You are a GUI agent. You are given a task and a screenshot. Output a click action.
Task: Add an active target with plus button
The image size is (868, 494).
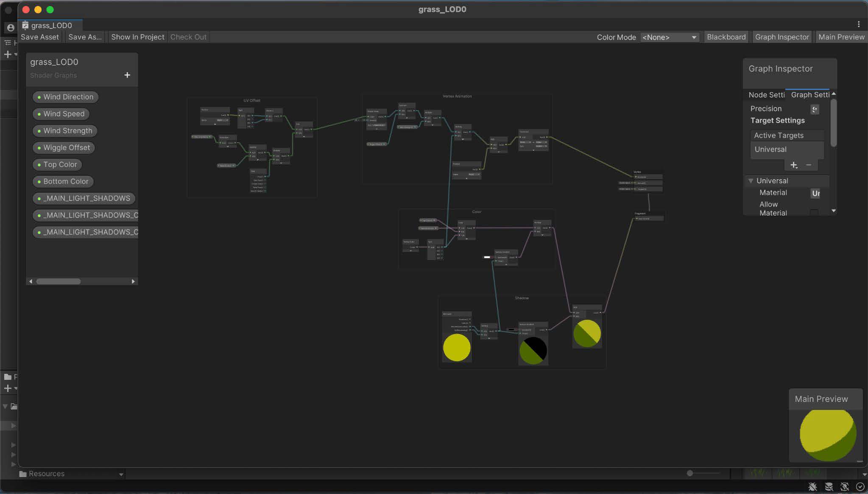[793, 165]
